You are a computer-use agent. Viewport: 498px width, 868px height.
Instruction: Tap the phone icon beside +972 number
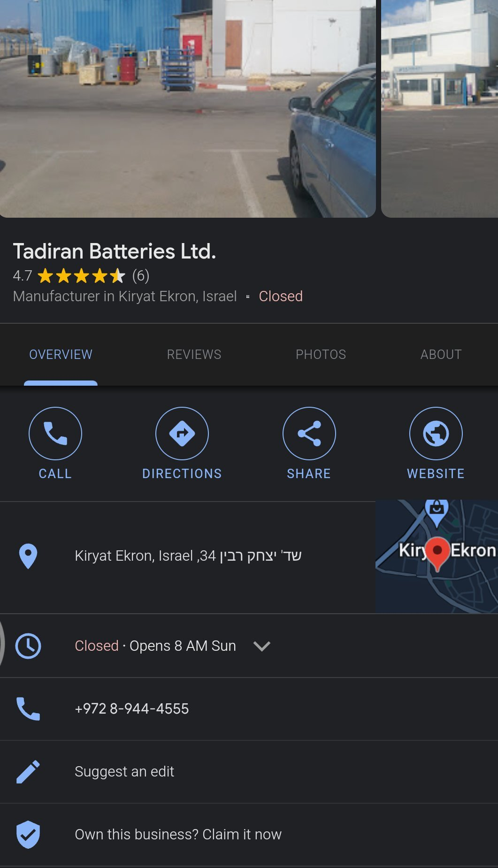(28, 708)
